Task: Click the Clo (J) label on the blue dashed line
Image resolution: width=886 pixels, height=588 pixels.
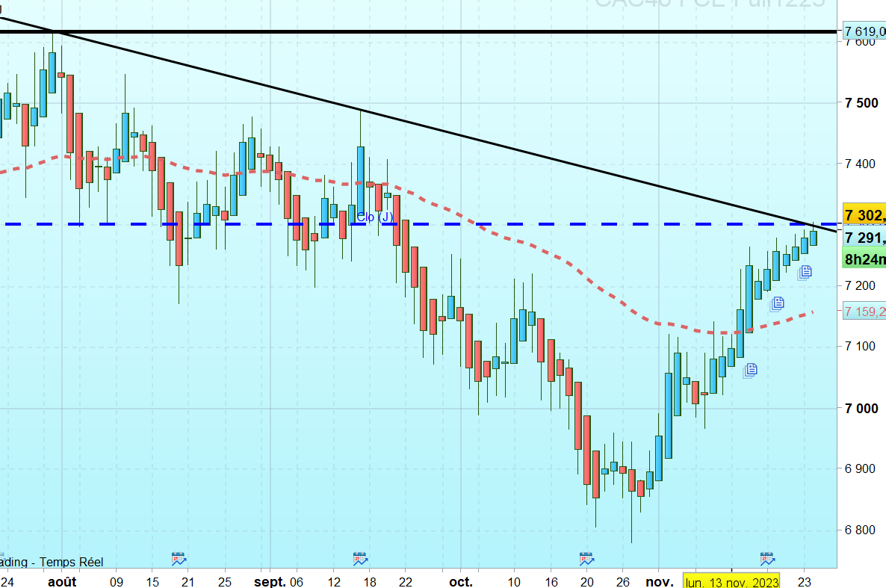Action: pos(374,217)
